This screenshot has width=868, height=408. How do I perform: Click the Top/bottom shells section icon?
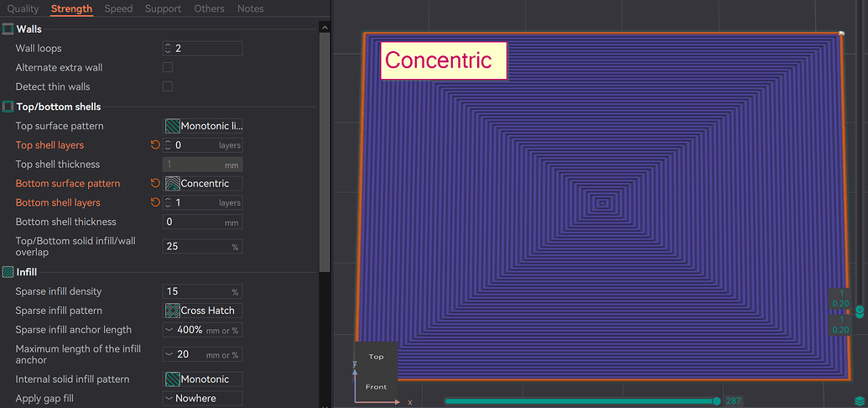[8, 107]
